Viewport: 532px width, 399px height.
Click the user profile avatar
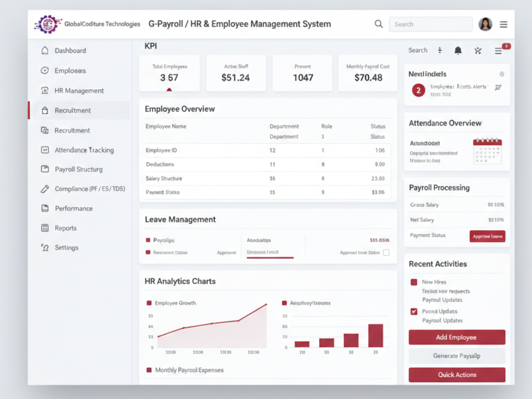pyautogui.click(x=485, y=24)
